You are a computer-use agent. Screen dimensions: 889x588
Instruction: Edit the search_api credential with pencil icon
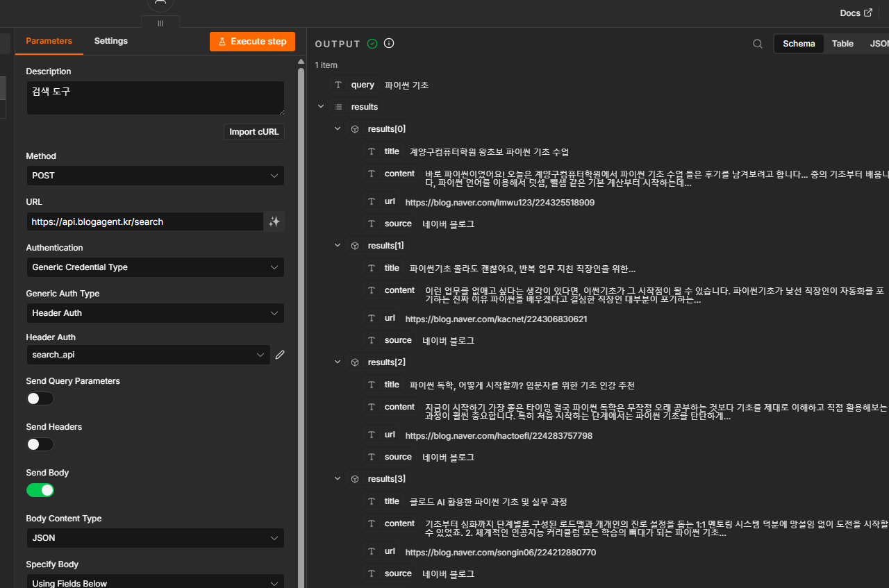click(280, 355)
